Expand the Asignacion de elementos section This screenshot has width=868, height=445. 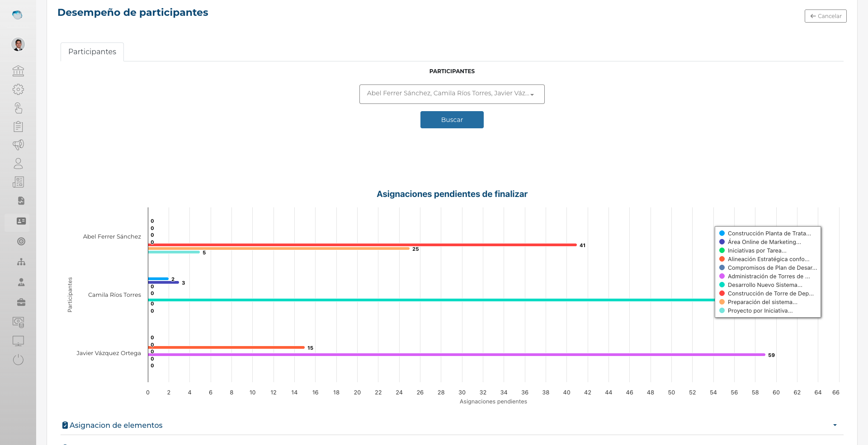coord(116,425)
